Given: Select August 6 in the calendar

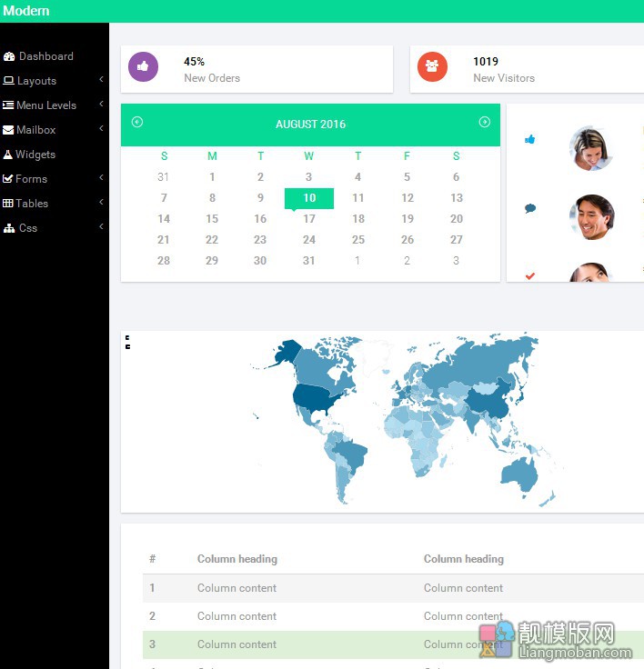Looking at the screenshot, I should pos(456,177).
